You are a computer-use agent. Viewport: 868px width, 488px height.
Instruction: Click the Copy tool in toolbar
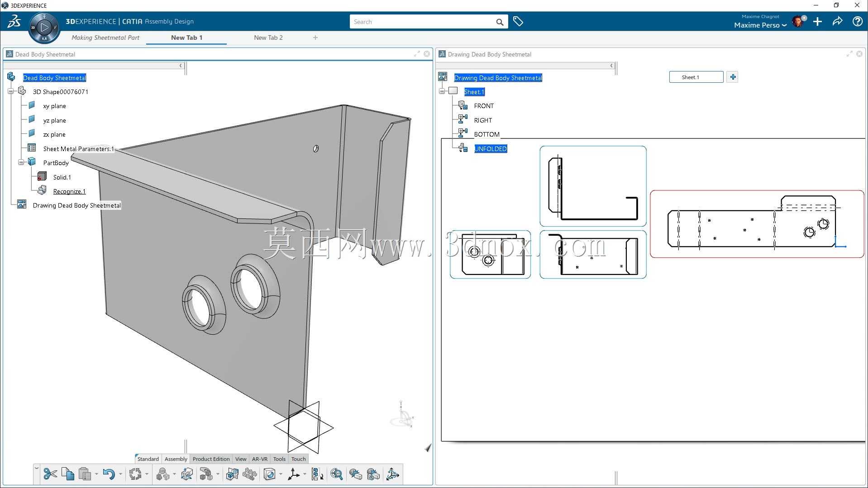click(68, 474)
